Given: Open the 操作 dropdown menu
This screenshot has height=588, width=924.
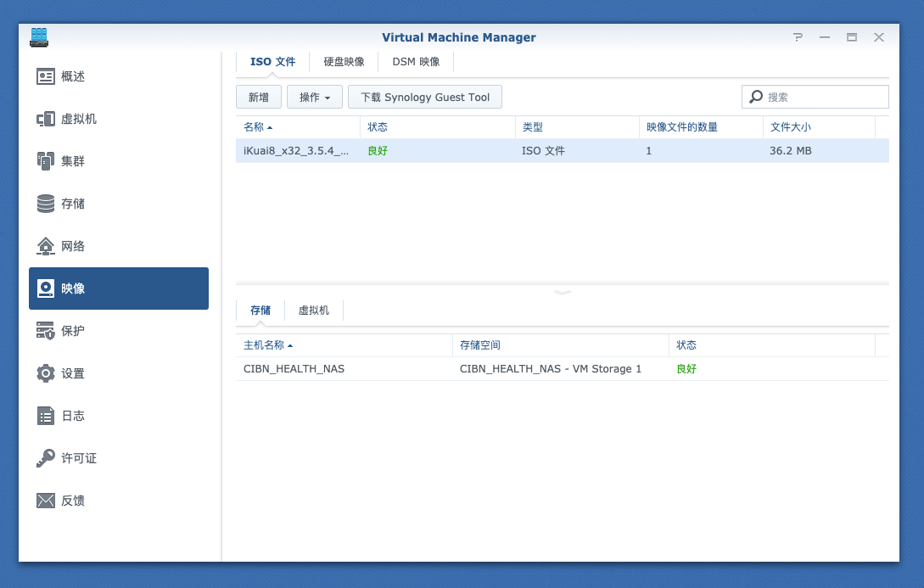Looking at the screenshot, I should coord(315,98).
